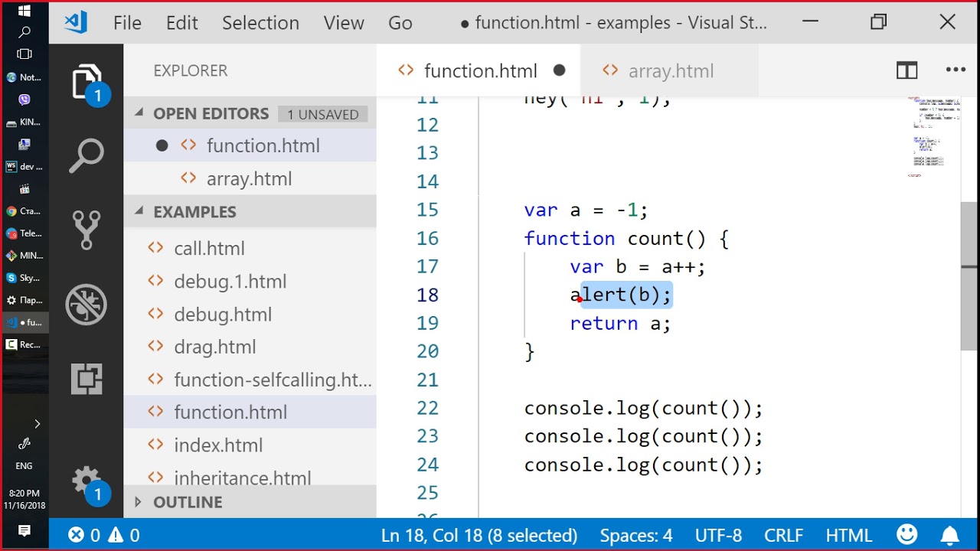Viewport: 980px width, 551px height.
Task: Click the warnings count in status bar
Action: click(123, 535)
